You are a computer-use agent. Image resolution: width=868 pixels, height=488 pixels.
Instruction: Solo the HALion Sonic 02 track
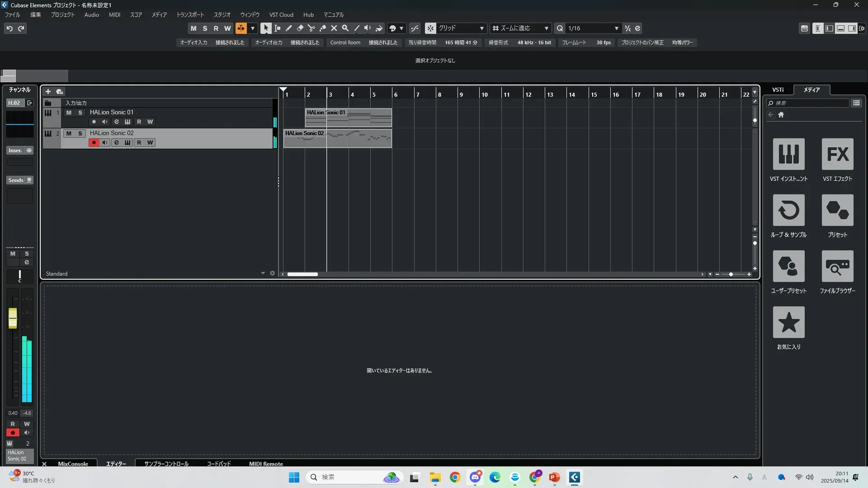click(80, 133)
